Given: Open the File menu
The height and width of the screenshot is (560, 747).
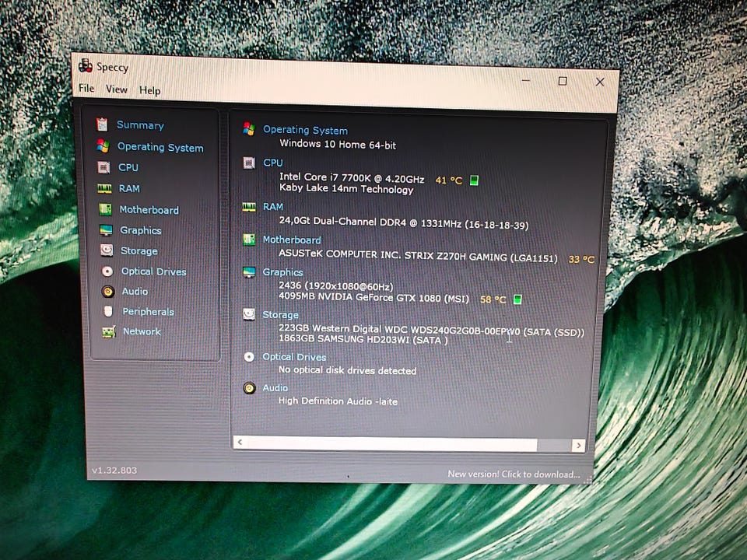Looking at the screenshot, I should pos(86,88).
